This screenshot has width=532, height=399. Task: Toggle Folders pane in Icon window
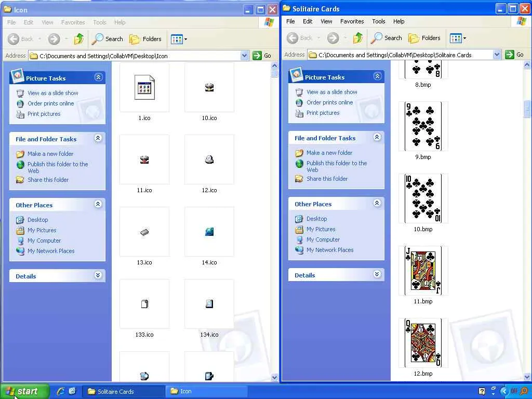click(x=145, y=39)
